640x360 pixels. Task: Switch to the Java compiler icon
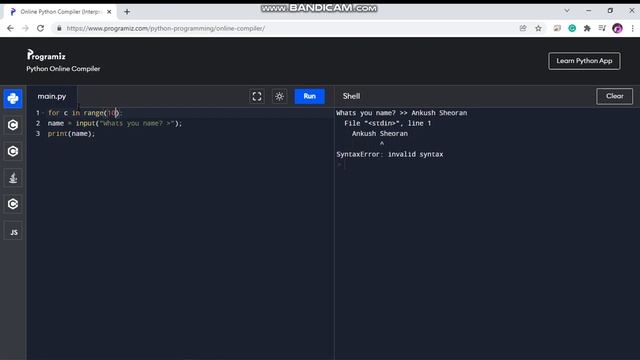coord(13,178)
